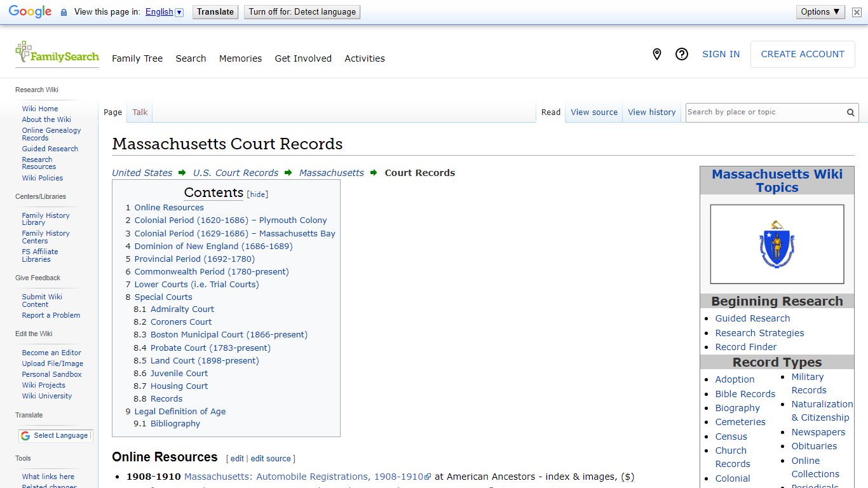Jump to Online Resources in contents
Viewport: 868px width, 488px height.
pos(169,208)
